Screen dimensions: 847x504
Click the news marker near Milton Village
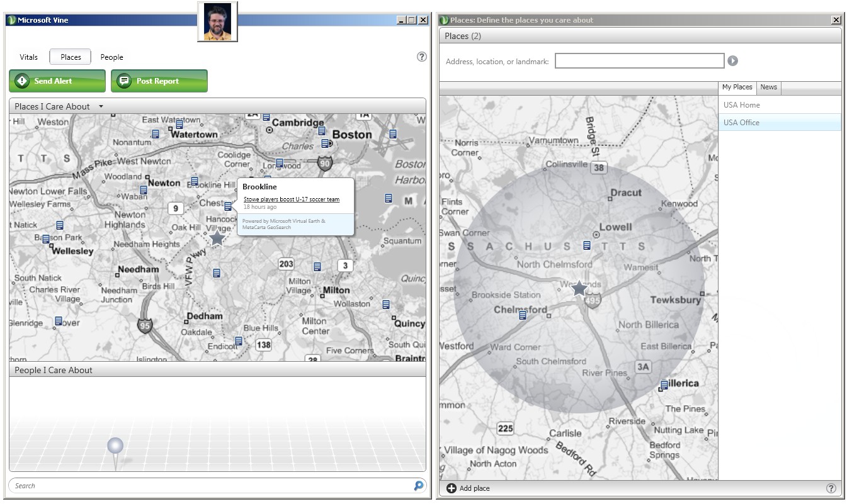[317, 267]
